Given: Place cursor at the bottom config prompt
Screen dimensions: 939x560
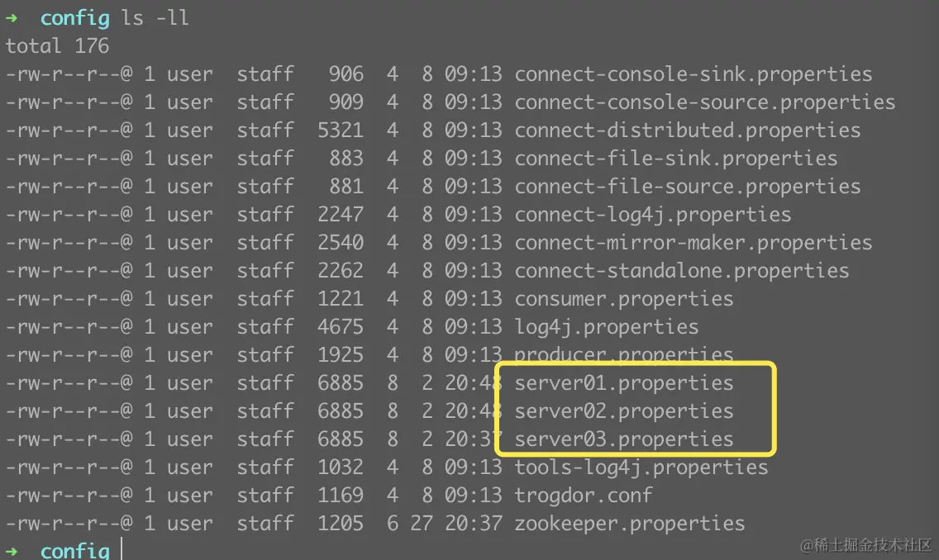Looking at the screenshot, I should pos(121,550).
